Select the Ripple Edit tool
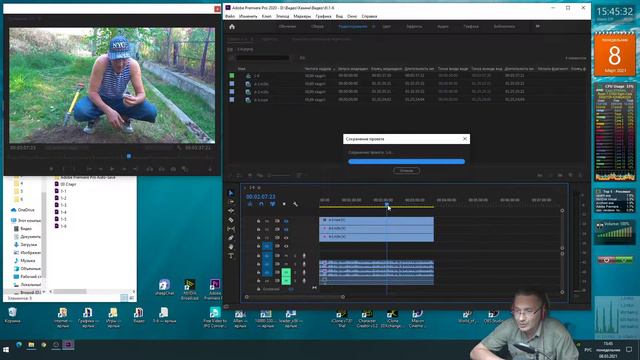The image size is (640, 360). pyautogui.click(x=231, y=211)
